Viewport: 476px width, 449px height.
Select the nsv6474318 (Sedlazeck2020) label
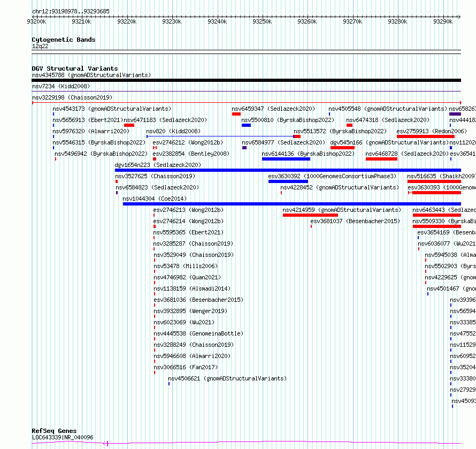pos(388,120)
